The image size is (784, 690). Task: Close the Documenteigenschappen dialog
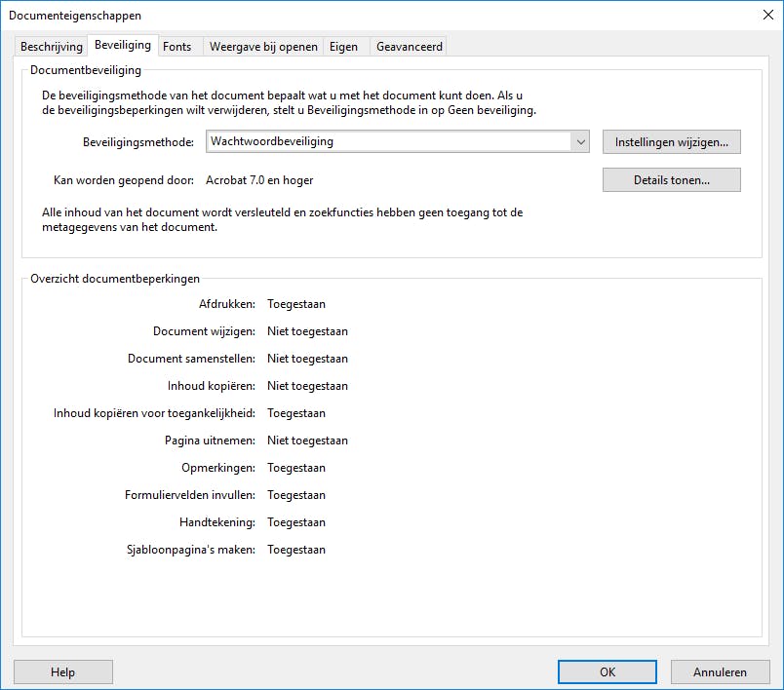[769, 16]
